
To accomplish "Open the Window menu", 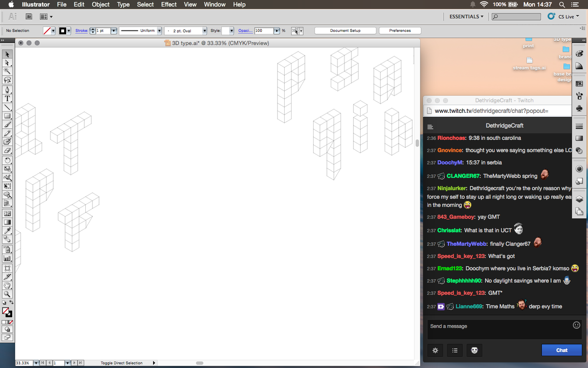I will tap(215, 4).
